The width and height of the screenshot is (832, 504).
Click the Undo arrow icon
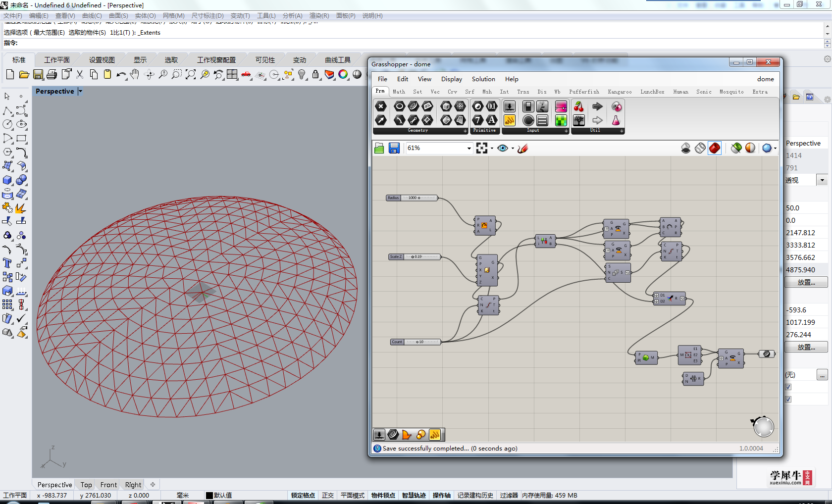click(x=121, y=75)
